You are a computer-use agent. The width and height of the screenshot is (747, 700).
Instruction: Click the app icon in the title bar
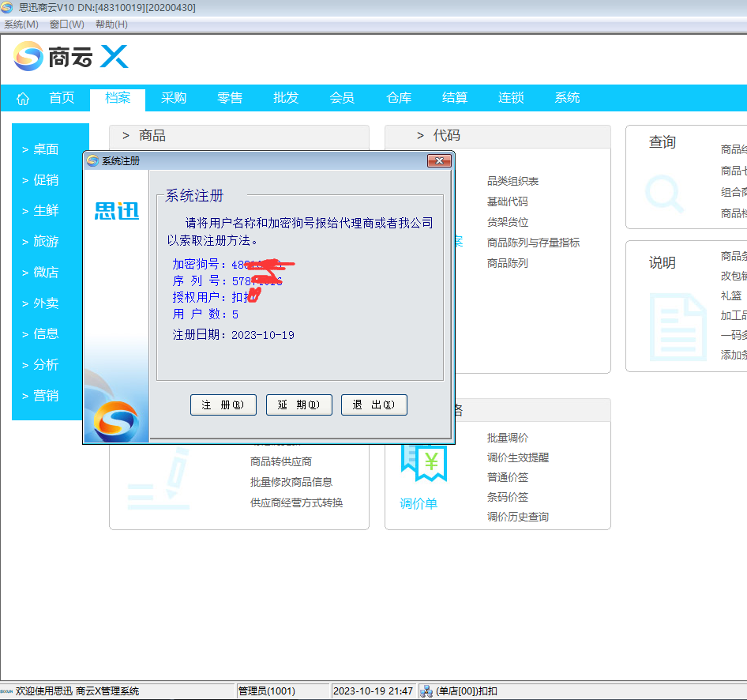(x=6, y=7)
